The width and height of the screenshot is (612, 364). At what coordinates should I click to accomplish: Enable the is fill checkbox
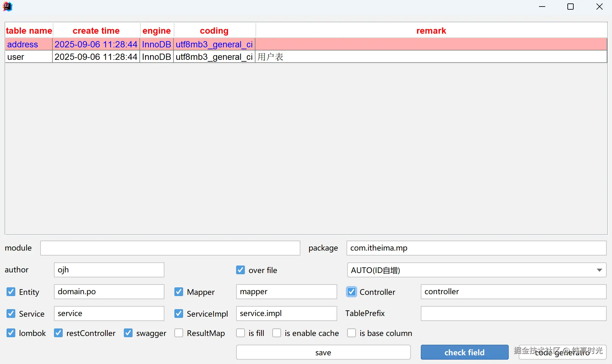(240, 333)
